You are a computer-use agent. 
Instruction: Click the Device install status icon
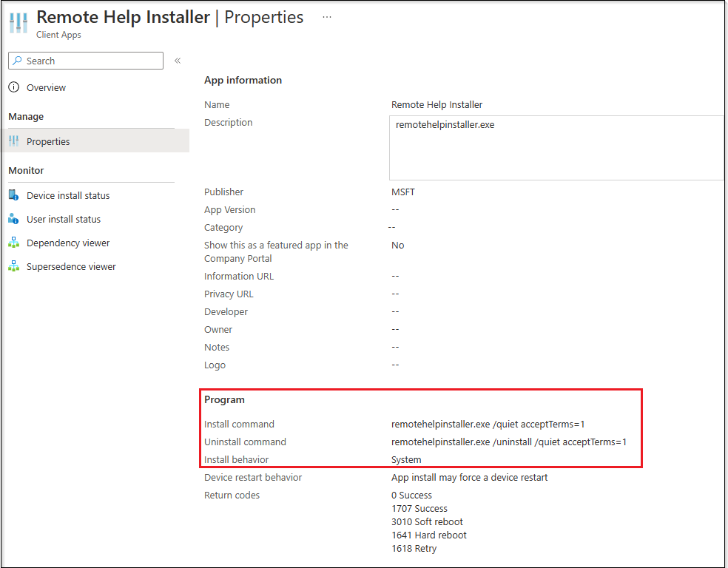click(x=14, y=195)
